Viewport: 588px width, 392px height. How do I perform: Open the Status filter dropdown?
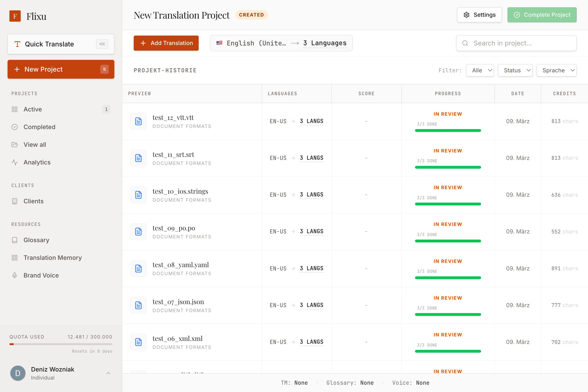[x=515, y=70]
